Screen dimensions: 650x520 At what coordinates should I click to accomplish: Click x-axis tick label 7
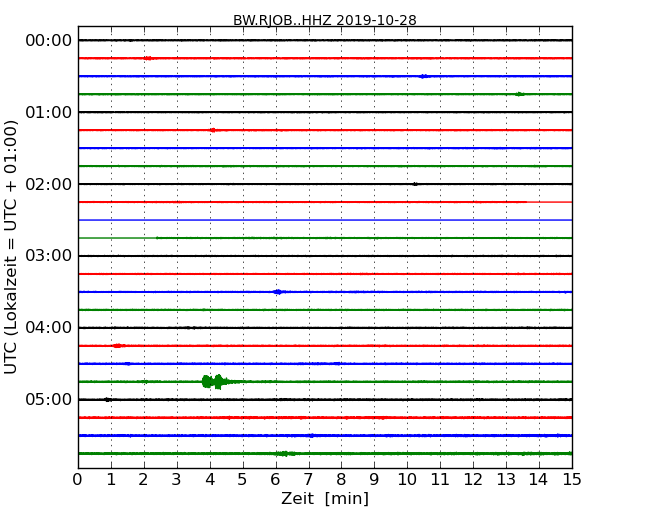click(308, 480)
